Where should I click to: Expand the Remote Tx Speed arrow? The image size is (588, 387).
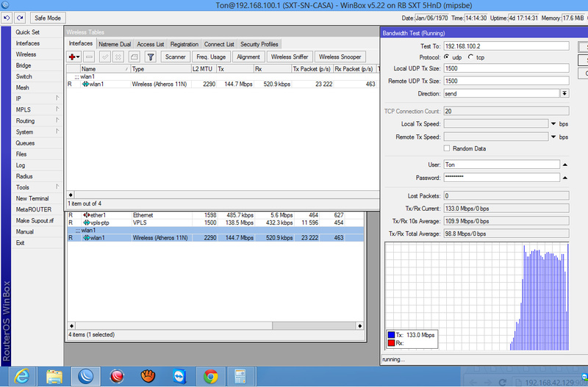coord(553,137)
